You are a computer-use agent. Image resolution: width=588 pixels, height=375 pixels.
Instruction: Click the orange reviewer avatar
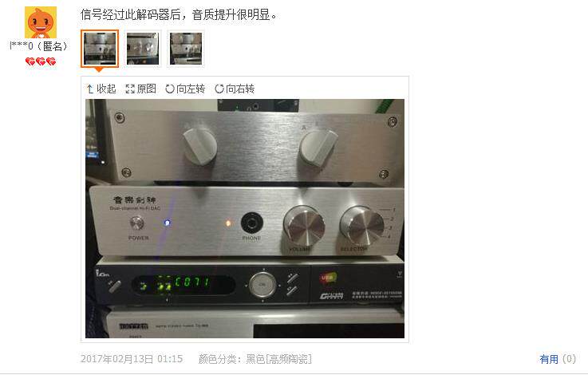click(41, 22)
